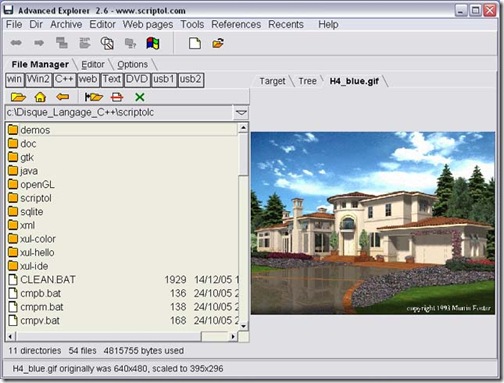The image size is (504, 383).
Task: Click the open file folder toolbar icon
Action: (218, 43)
